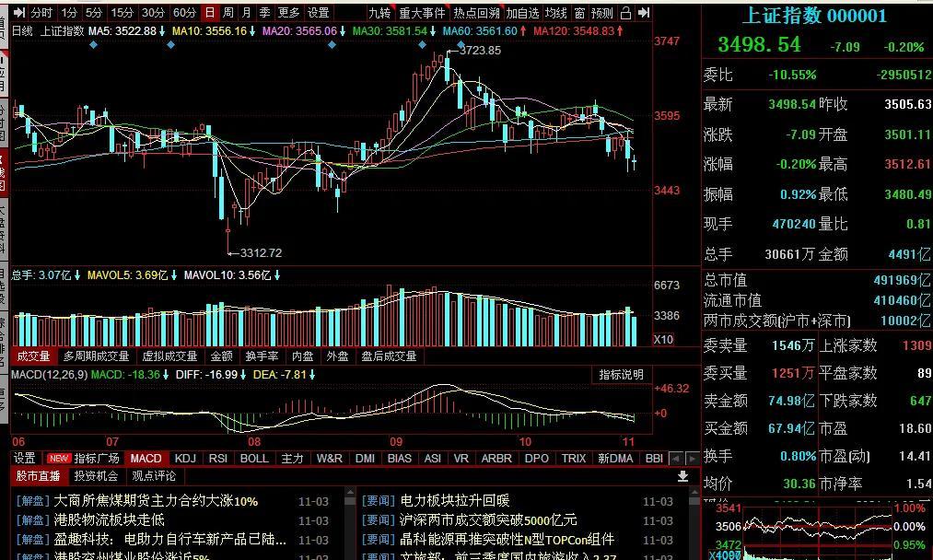Select the 周 weekly period

(x=227, y=13)
